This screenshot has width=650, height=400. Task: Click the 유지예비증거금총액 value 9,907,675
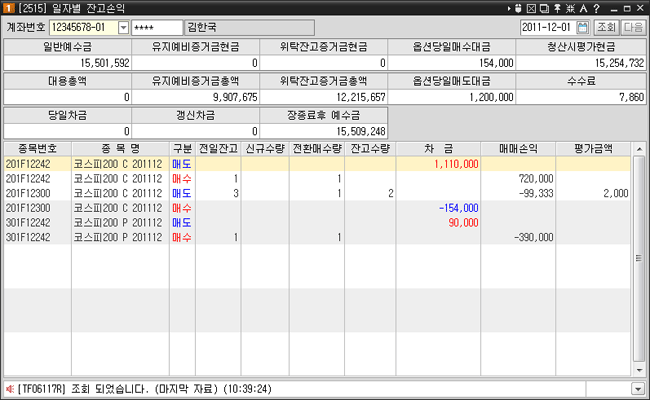click(235, 97)
